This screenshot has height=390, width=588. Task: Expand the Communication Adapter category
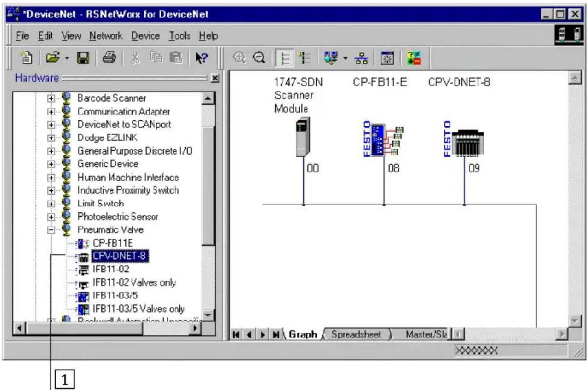tap(52, 111)
